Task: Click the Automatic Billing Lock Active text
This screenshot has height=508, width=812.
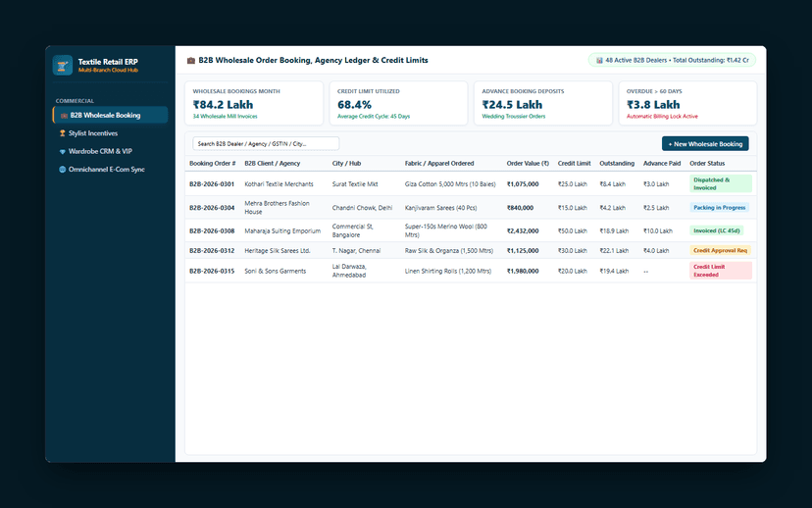Action: pos(662,117)
